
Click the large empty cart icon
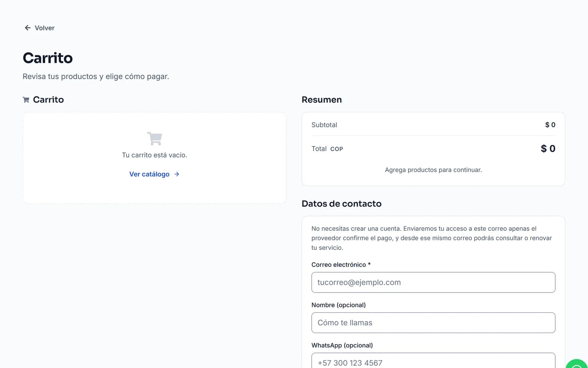pyautogui.click(x=154, y=139)
